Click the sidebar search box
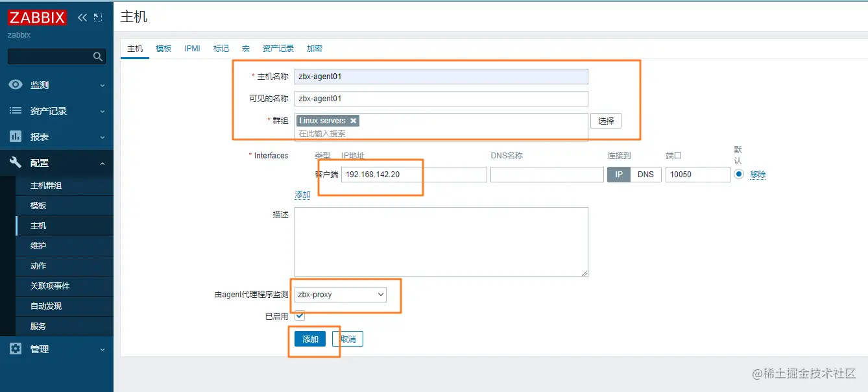Screen dimensions: 868x392 click(56, 56)
